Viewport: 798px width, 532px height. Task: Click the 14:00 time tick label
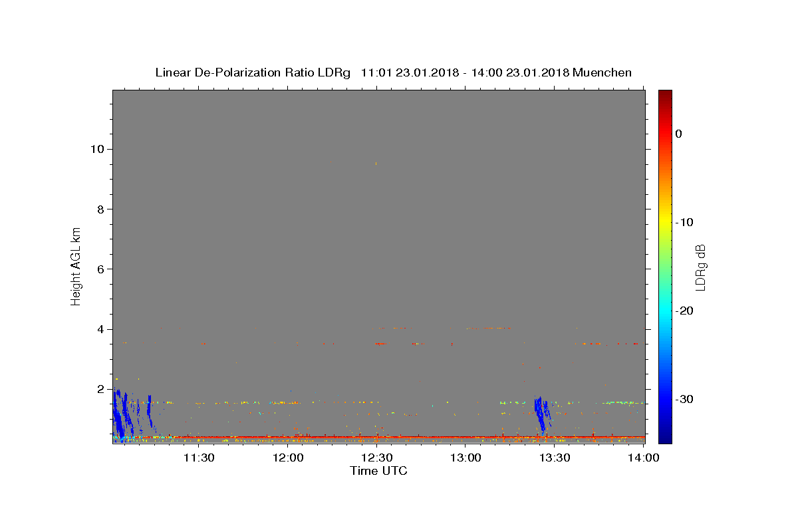coord(644,458)
